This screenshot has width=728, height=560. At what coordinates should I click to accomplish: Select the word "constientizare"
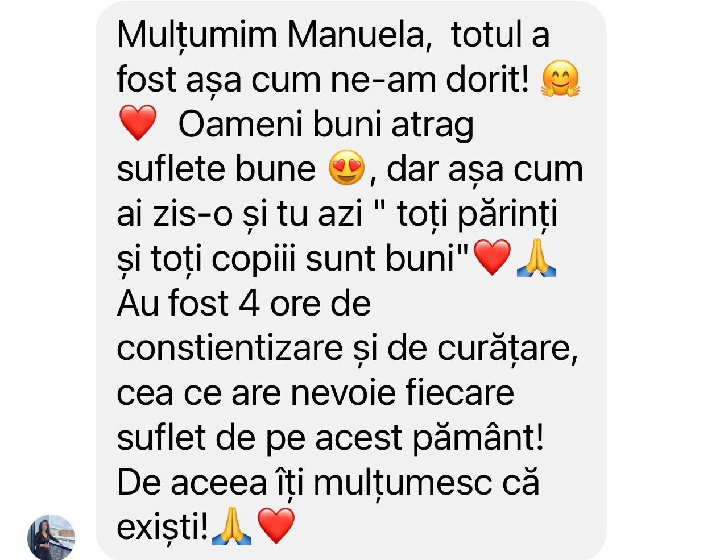pyautogui.click(x=229, y=348)
